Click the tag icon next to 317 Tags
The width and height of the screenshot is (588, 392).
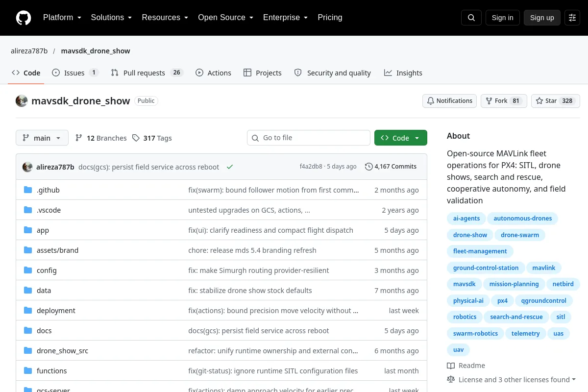[x=136, y=138]
